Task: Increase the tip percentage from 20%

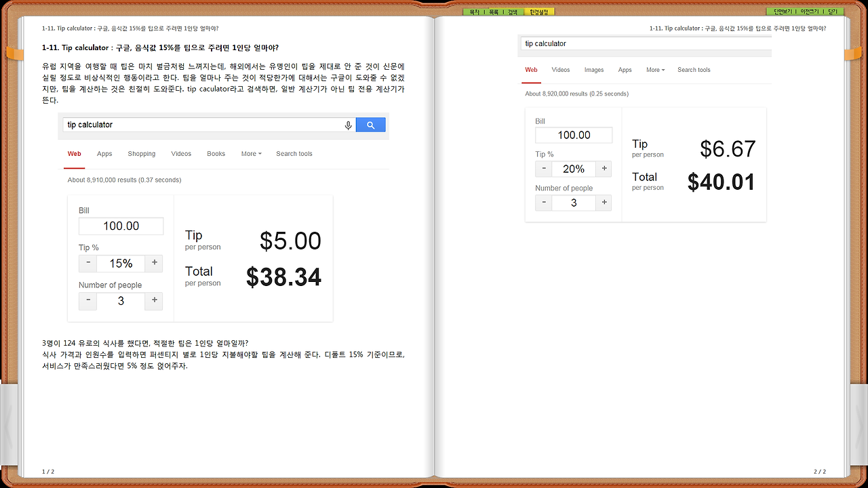Action: [x=604, y=169]
